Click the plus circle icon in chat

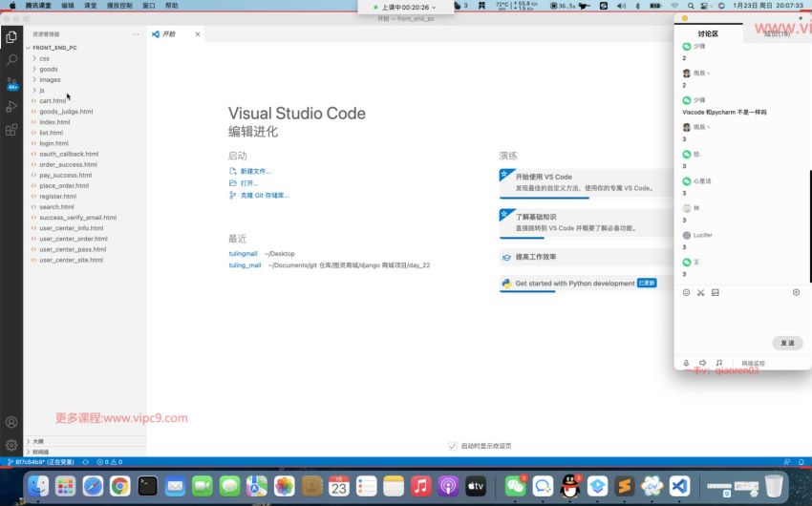[797, 293]
